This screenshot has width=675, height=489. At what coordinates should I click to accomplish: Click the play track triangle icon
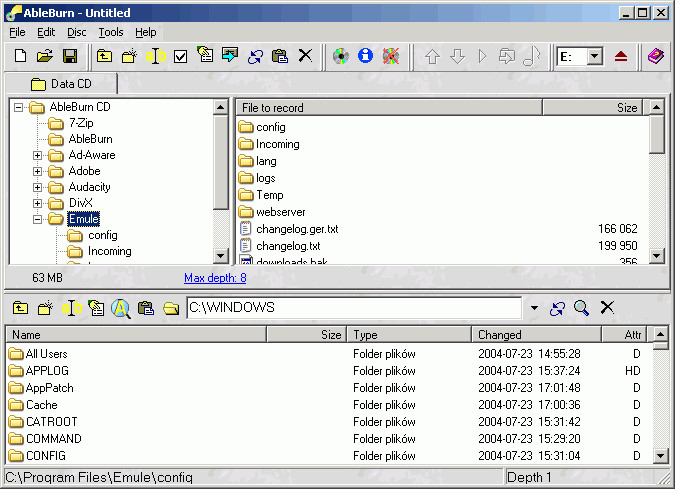pyautogui.click(x=482, y=56)
